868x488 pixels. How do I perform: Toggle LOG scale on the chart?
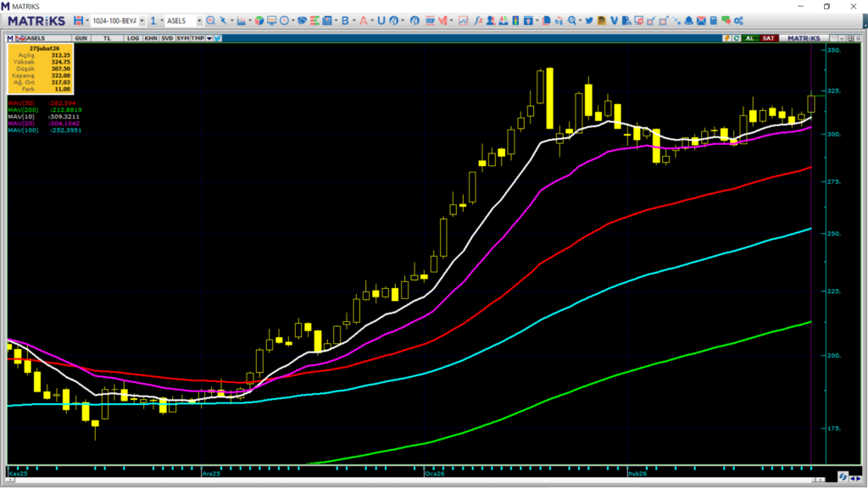132,38
